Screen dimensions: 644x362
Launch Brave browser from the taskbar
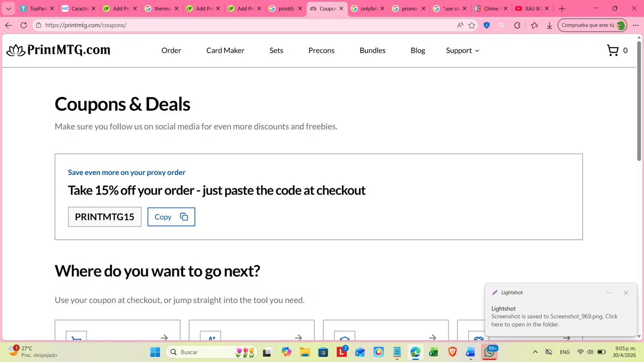(452, 352)
